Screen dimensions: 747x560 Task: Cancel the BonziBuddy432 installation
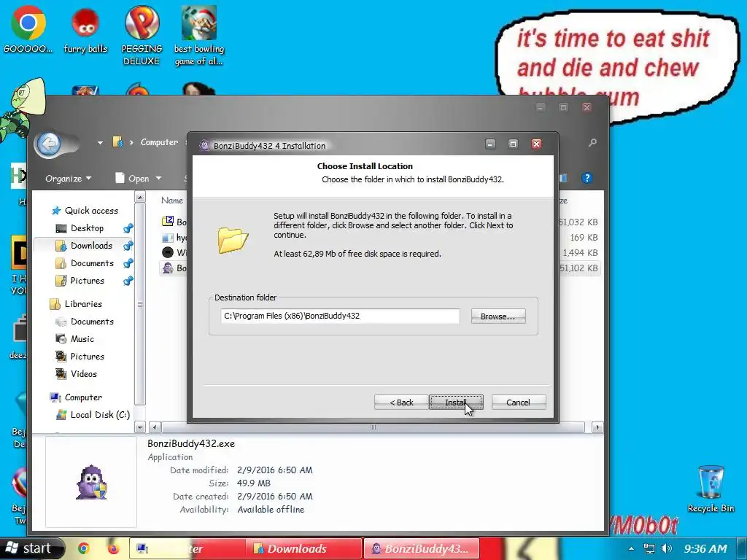click(x=519, y=402)
